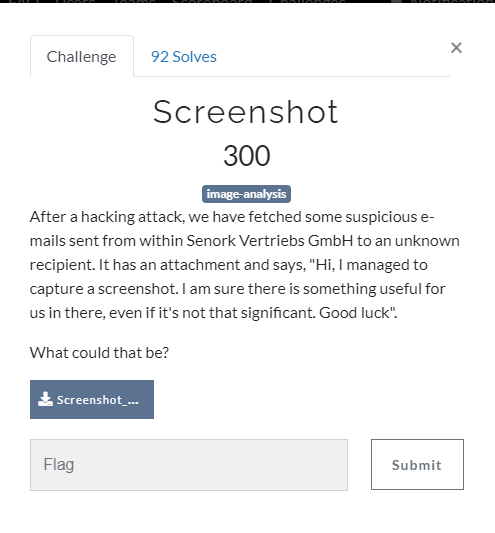
Task: Download the Screenshot_... attachment file
Action: point(92,399)
